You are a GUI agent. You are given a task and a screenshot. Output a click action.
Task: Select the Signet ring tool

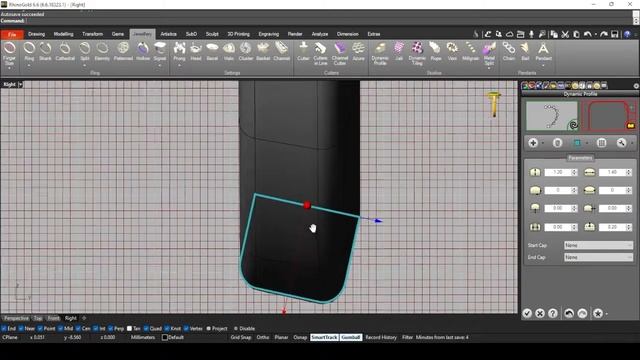click(160, 52)
